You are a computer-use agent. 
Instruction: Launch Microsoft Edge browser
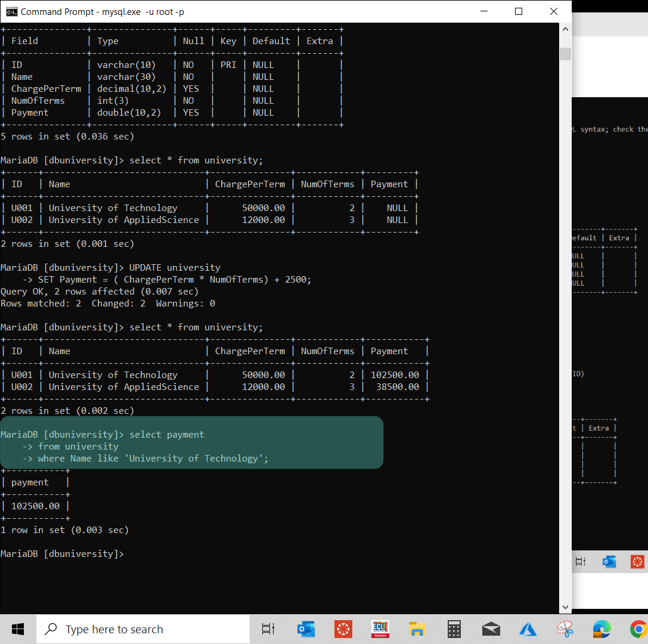pos(602,628)
